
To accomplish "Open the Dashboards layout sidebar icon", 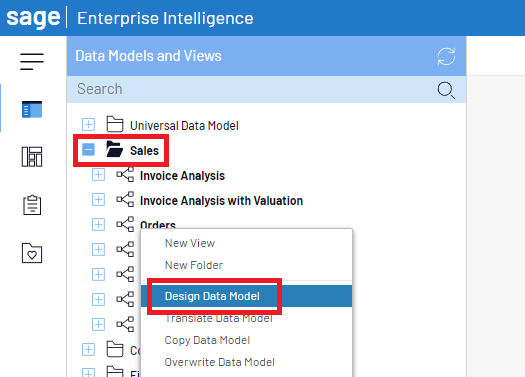I will click(32, 157).
